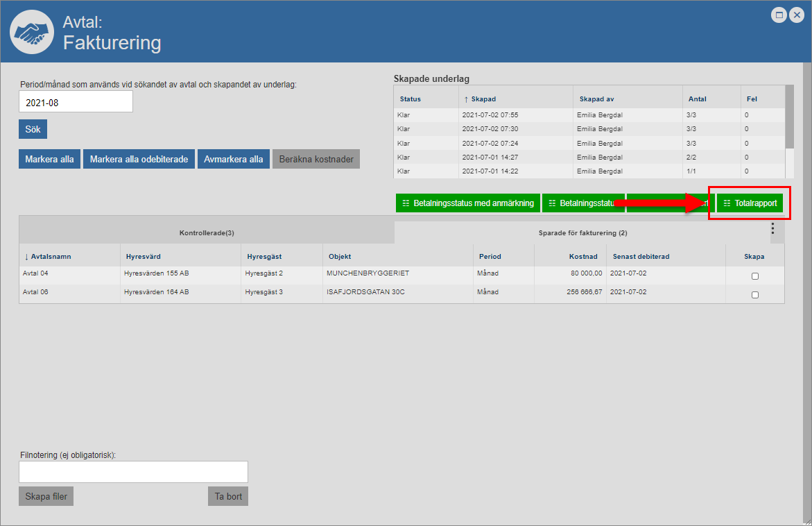
Task: Click the Markera alla button
Action: click(x=49, y=159)
